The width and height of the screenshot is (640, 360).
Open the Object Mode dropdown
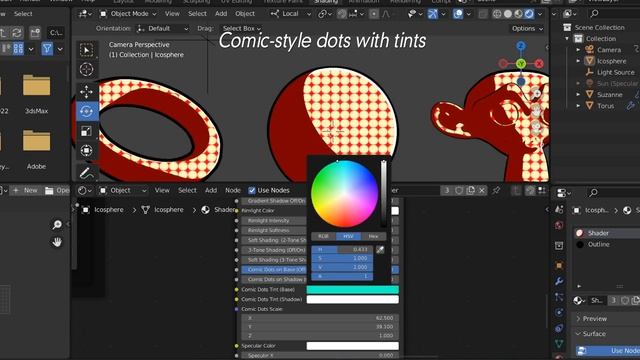(x=128, y=14)
